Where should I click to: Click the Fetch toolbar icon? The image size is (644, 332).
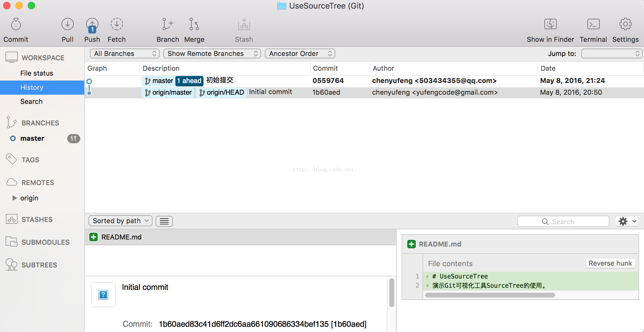pos(117,25)
